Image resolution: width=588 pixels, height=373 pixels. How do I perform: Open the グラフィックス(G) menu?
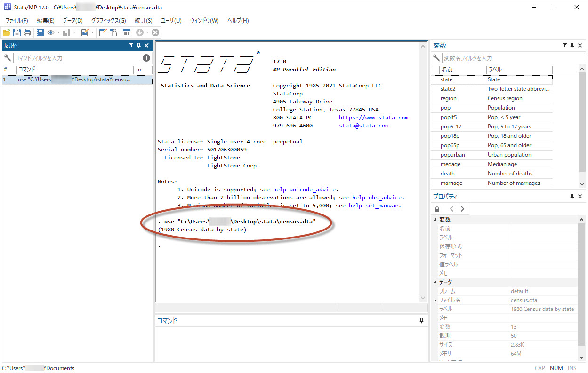click(108, 21)
